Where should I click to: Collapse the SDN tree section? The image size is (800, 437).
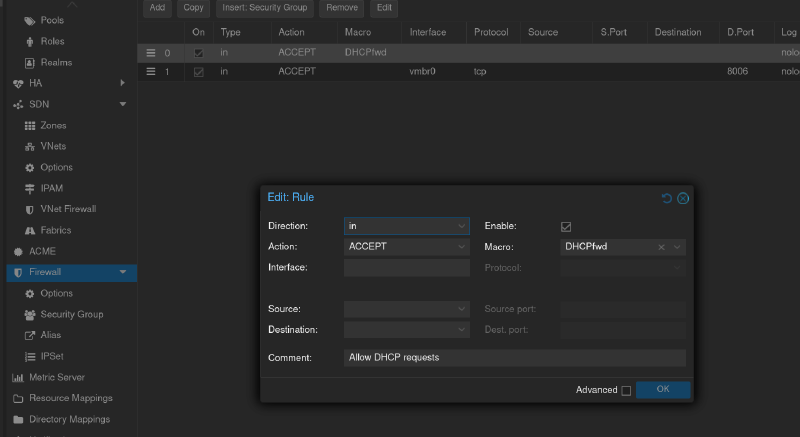coord(122,104)
